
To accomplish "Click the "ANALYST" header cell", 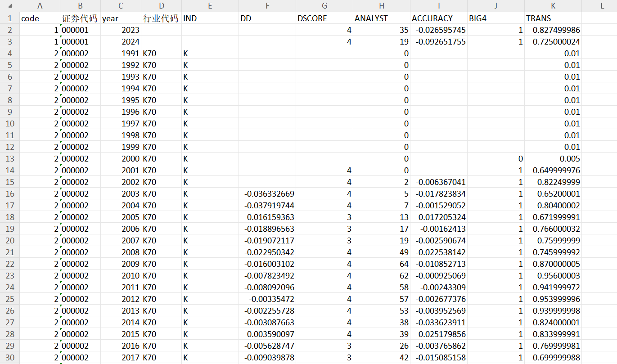I will (382, 18).
